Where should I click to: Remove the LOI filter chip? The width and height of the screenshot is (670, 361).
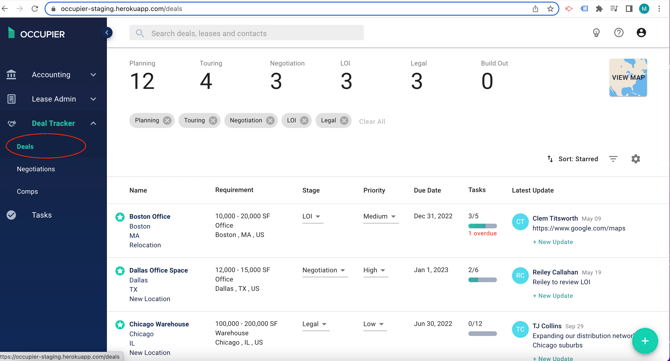304,120
